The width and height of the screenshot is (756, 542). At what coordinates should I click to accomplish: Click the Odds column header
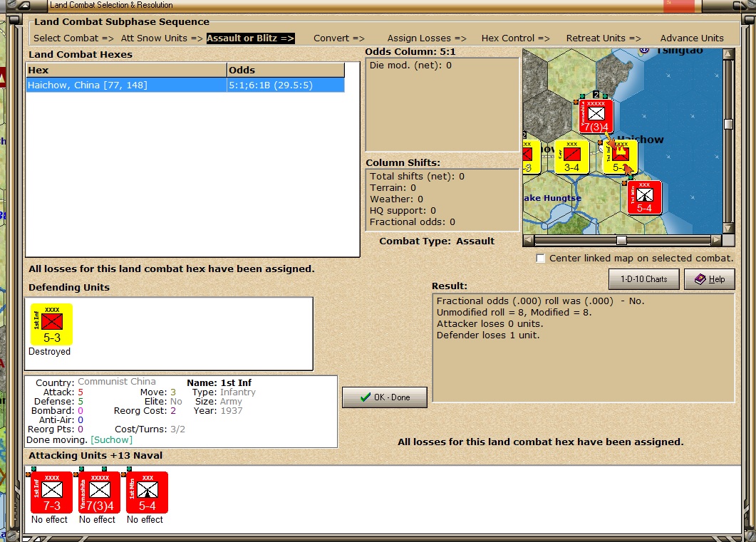[x=286, y=71]
